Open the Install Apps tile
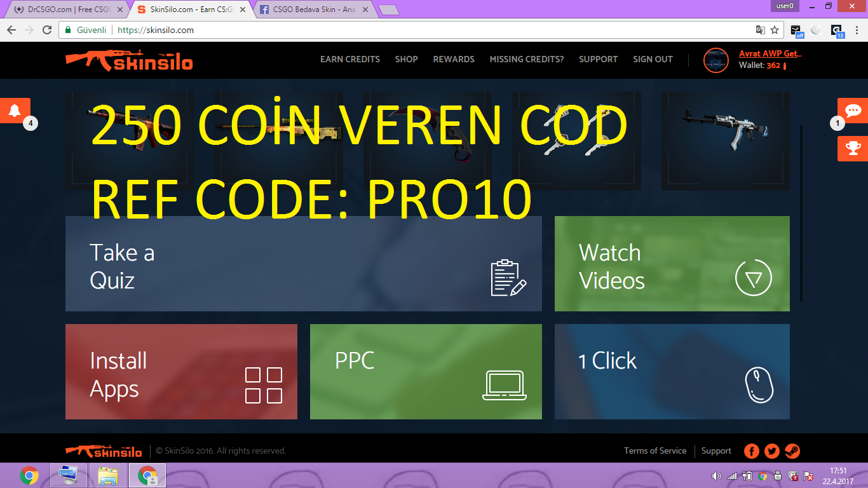The height and width of the screenshot is (488, 868). pyautogui.click(x=181, y=372)
